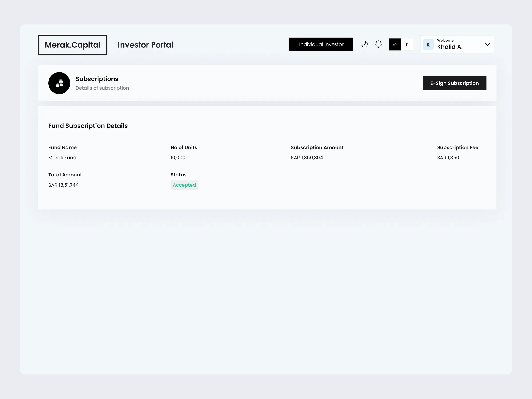Click the 'No of Units' label
Image resolution: width=532 pixels, height=399 pixels.
(x=184, y=147)
